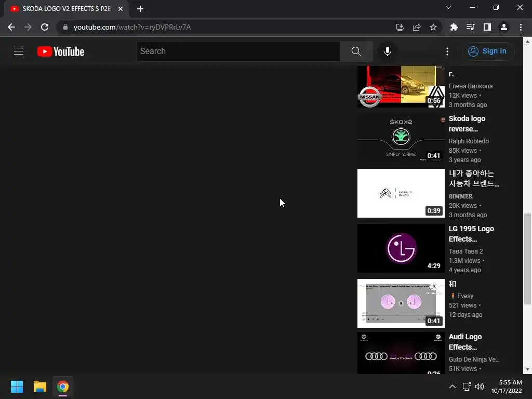
Task: Open the YouTube settings three-dot menu
Action: pos(447,51)
